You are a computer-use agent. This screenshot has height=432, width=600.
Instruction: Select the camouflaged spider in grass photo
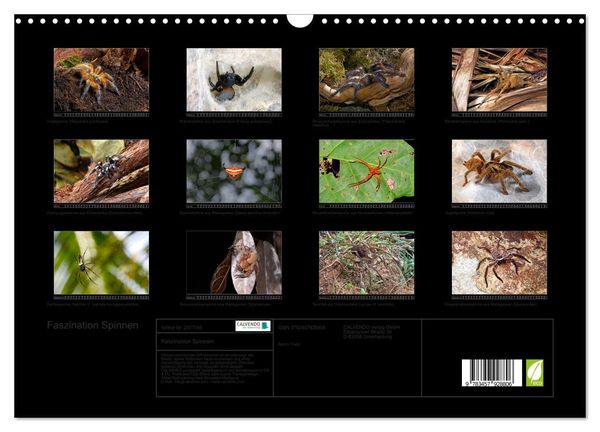coord(367,262)
